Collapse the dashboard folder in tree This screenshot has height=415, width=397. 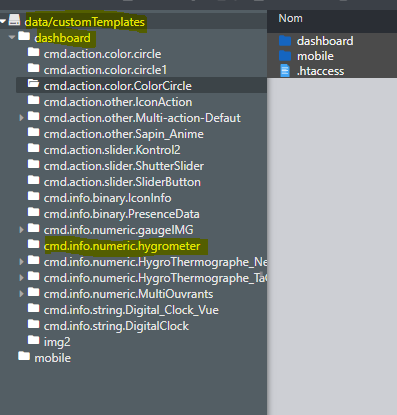[x=12, y=37]
